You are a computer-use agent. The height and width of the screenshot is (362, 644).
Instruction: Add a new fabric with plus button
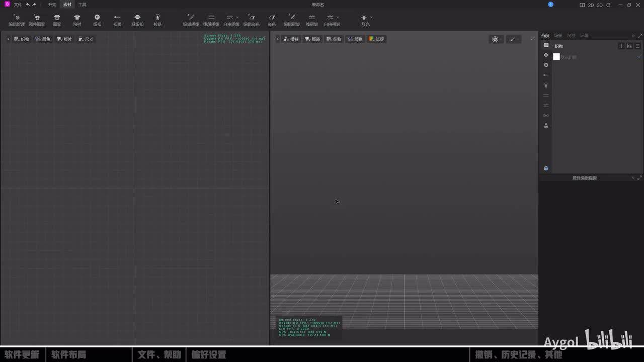click(x=621, y=46)
